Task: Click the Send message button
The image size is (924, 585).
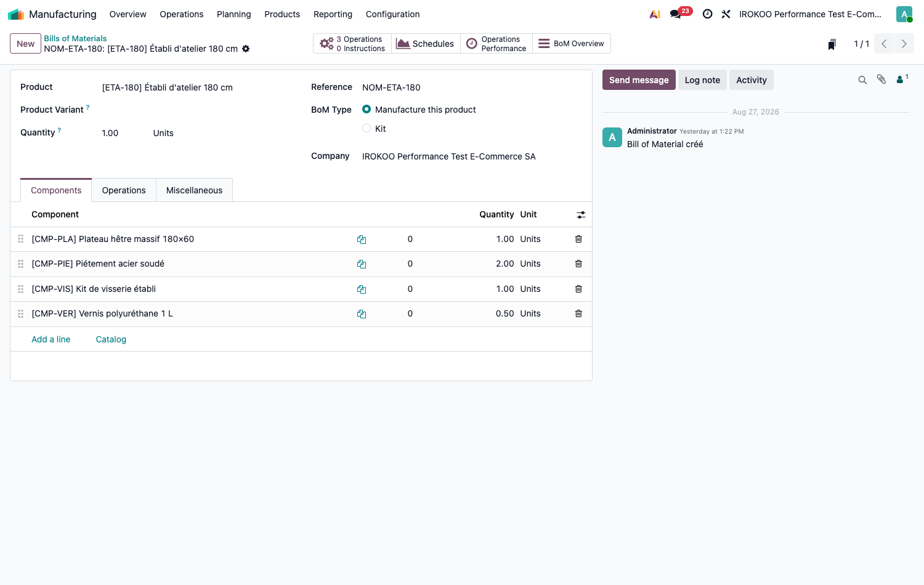Action: pyautogui.click(x=639, y=80)
